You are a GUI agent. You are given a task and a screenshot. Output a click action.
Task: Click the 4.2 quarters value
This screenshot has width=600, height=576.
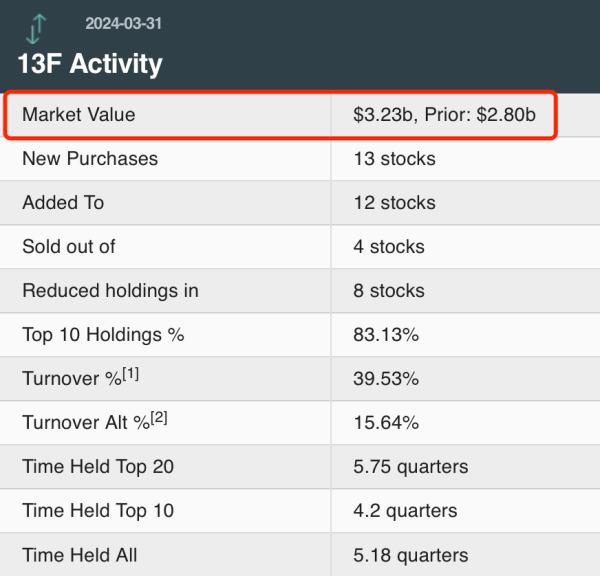(x=405, y=511)
